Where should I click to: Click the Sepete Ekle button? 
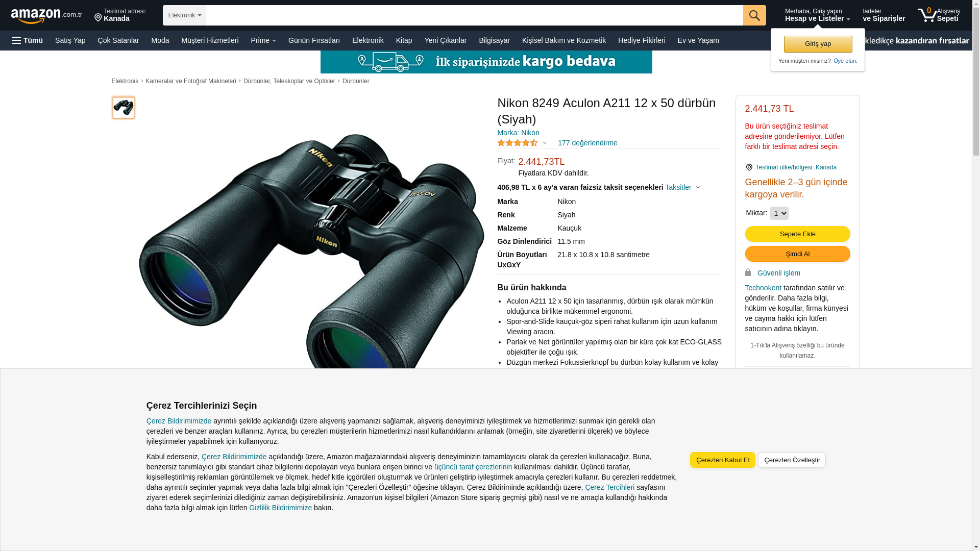(798, 234)
